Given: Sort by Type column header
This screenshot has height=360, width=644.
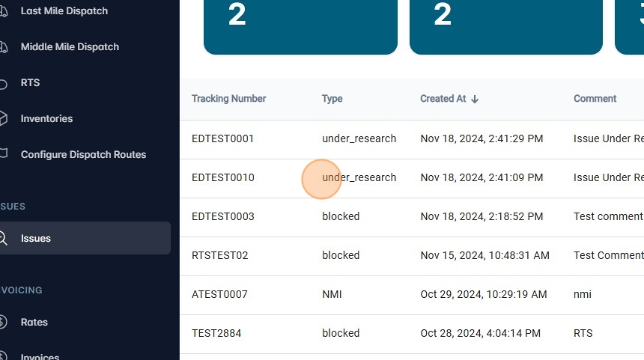Looking at the screenshot, I should pos(332,99).
